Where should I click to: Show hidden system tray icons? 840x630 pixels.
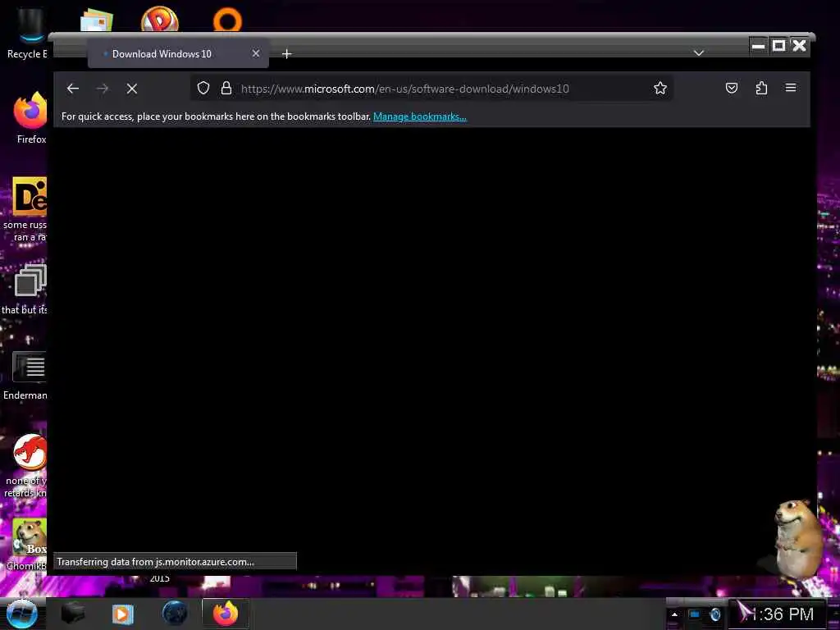[x=674, y=614]
